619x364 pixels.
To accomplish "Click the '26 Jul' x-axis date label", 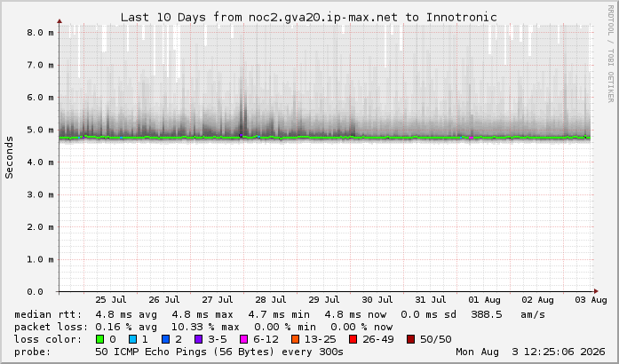I will point(164,300).
